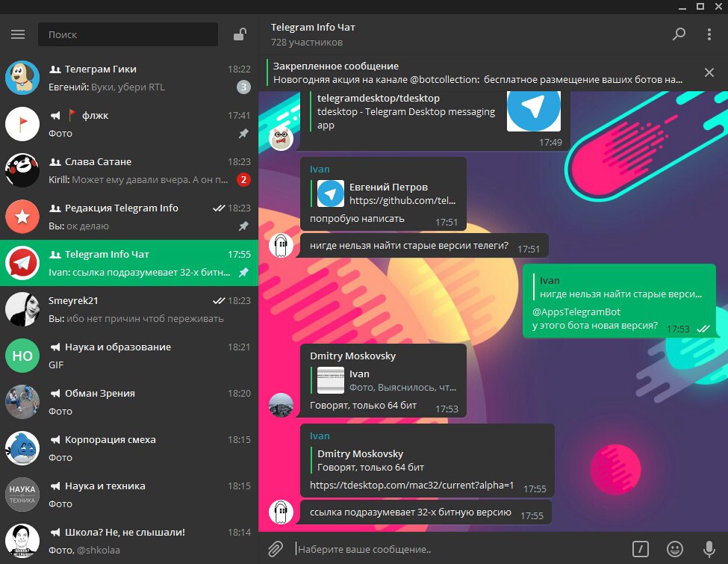The image size is (728, 564).
Task: Maximize the Telegram window
Action: [x=700, y=7]
